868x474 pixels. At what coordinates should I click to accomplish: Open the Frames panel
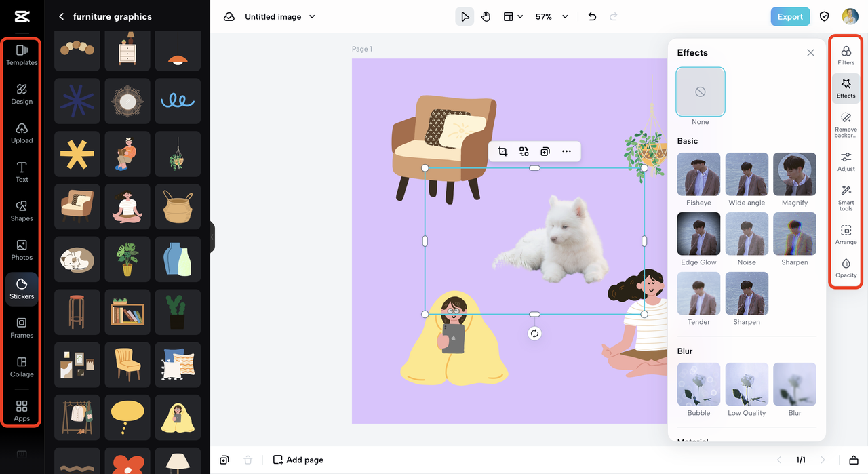(22, 328)
